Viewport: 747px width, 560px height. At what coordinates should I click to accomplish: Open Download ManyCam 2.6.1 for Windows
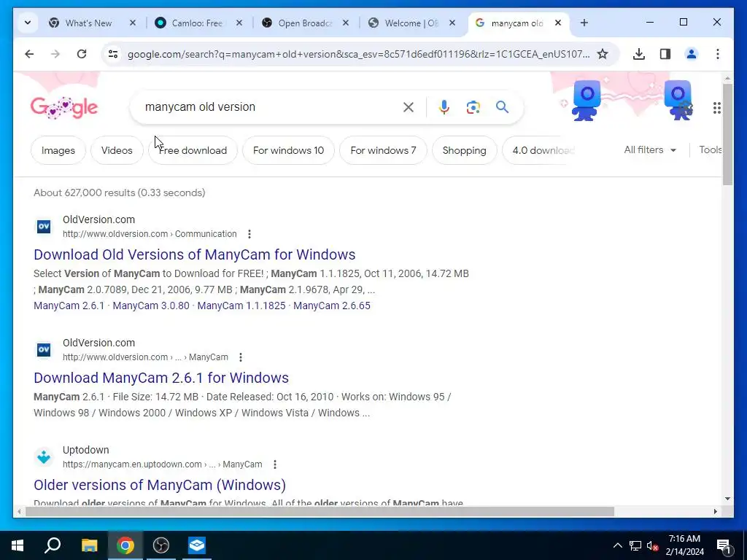[x=161, y=378]
